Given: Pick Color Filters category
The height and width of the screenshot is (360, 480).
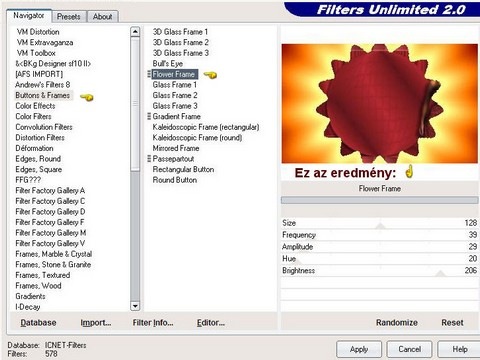Looking at the screenshot, I should click(x=33, y=117).
